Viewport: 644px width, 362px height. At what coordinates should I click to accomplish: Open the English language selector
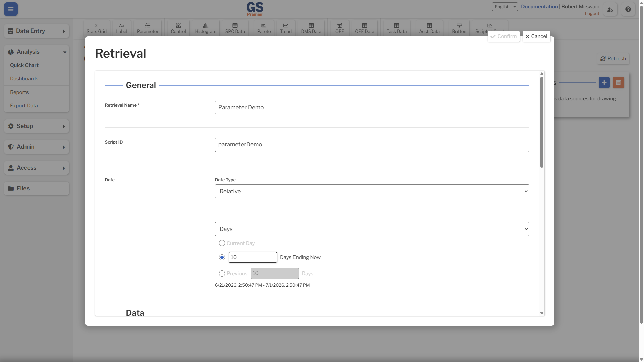point(505,7)
